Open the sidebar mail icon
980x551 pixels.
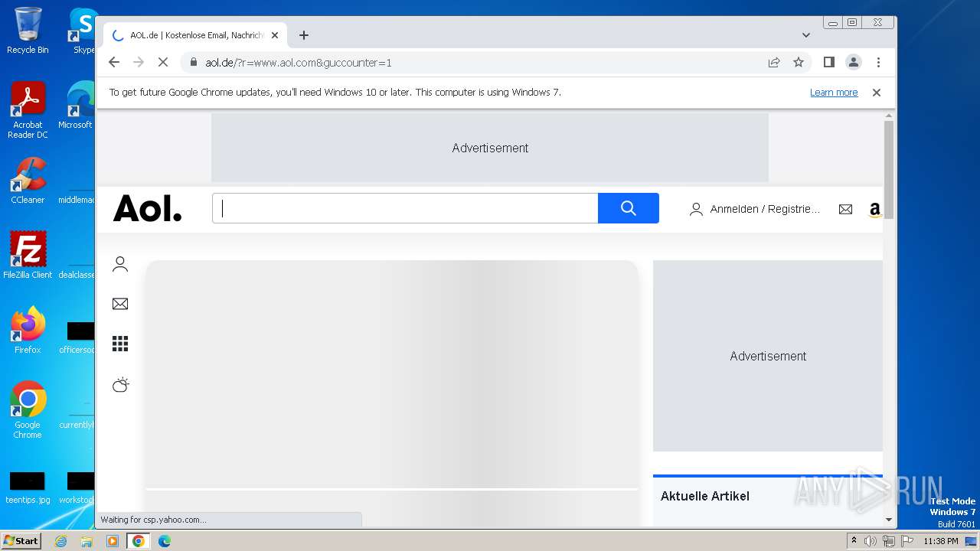pyautogui.click(x=120, y=304)
